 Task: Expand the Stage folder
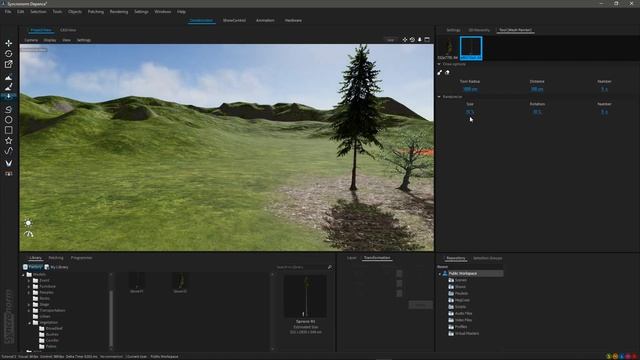tap(29, 304)
